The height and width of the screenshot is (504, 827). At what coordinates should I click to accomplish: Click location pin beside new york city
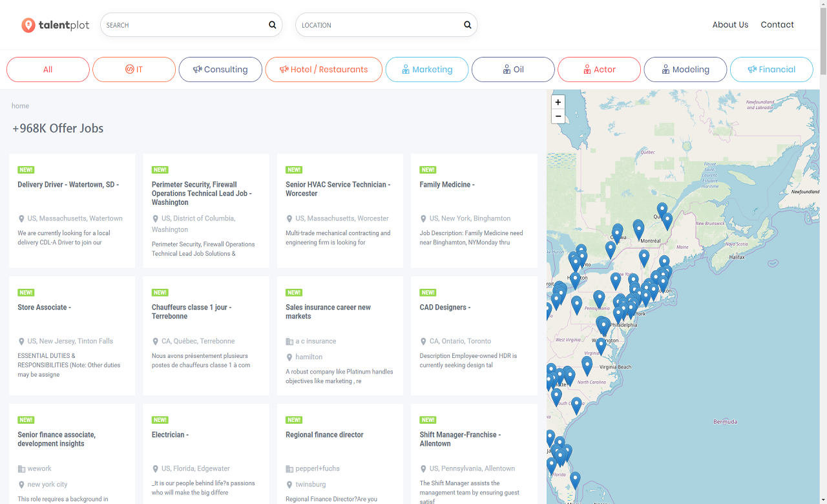[x=21, y=485]
